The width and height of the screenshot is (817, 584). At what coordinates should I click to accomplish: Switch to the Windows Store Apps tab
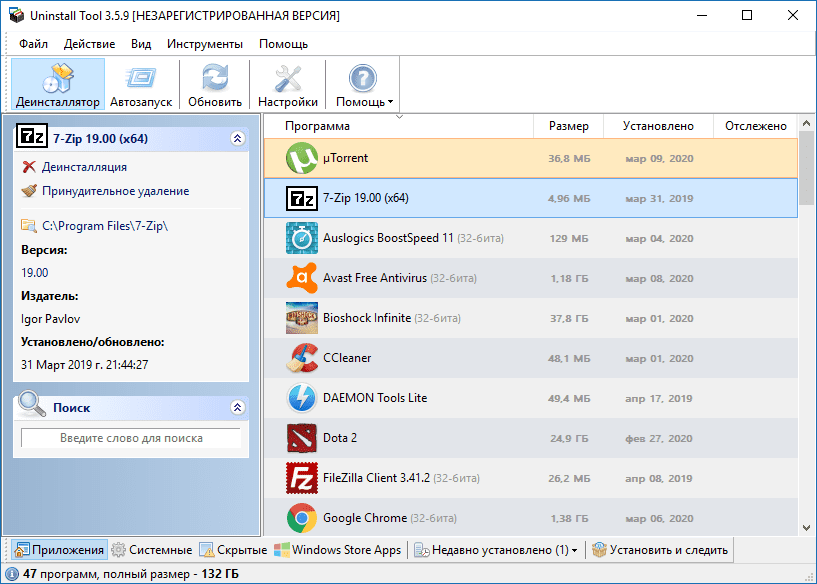pyautogui.click(x=338, y=550)
